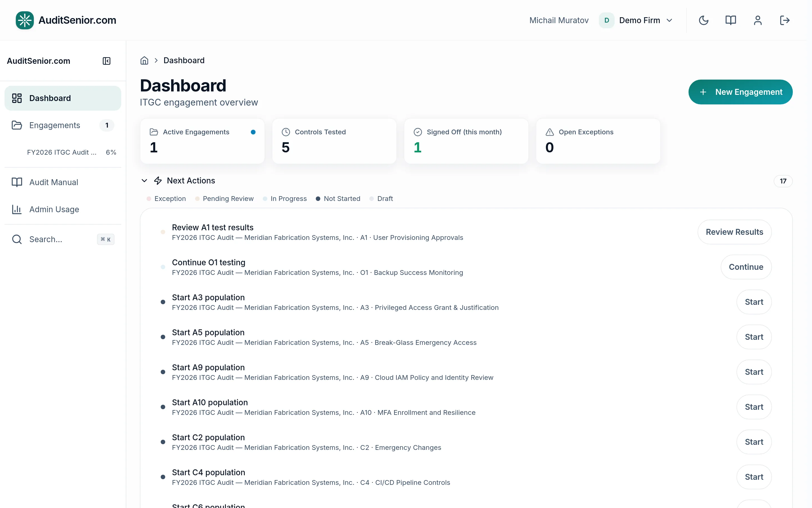Collapse the sidebar panel icon
The image size is (812, 508).
point(106,61)
